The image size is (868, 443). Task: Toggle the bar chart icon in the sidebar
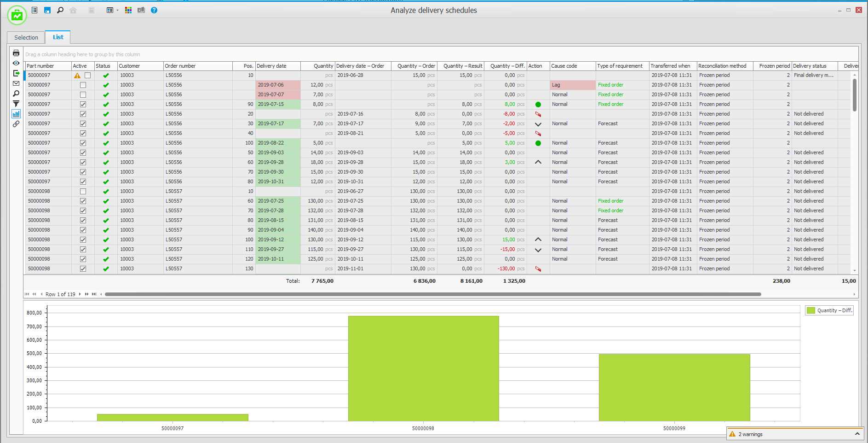pyautogui.click(x=16, y=114)
